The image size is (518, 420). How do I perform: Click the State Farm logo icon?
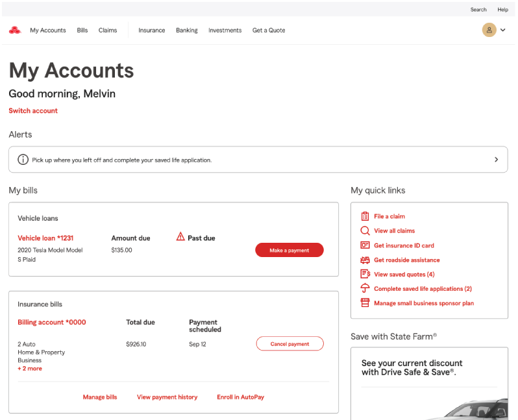click(x=14, y=30)
